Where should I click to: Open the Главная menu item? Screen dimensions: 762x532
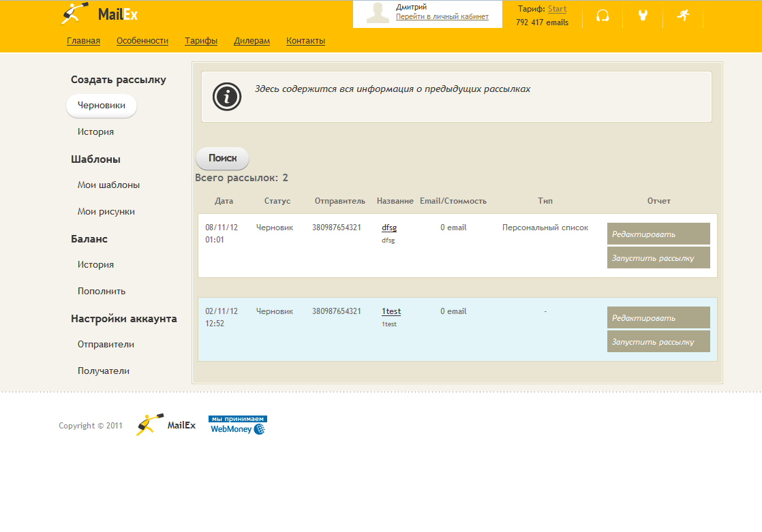tap(83, 41)
